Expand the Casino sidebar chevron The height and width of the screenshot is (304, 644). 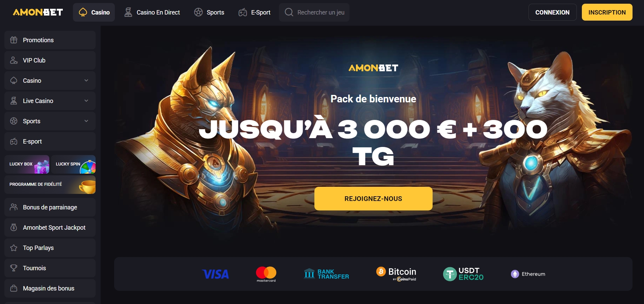tap(86, 80)
